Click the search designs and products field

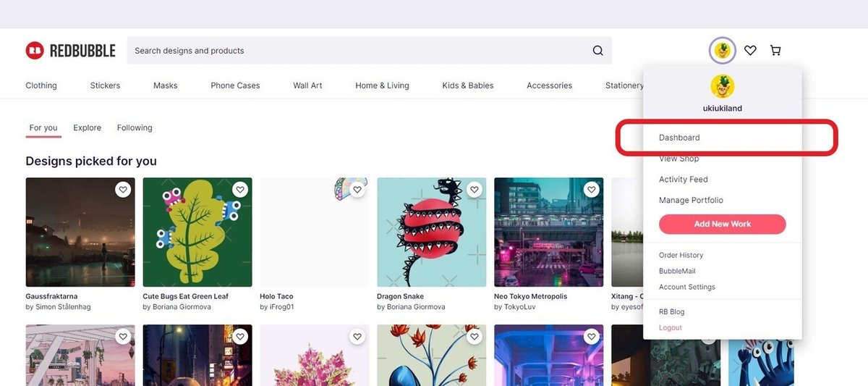(x=354, y=51)
